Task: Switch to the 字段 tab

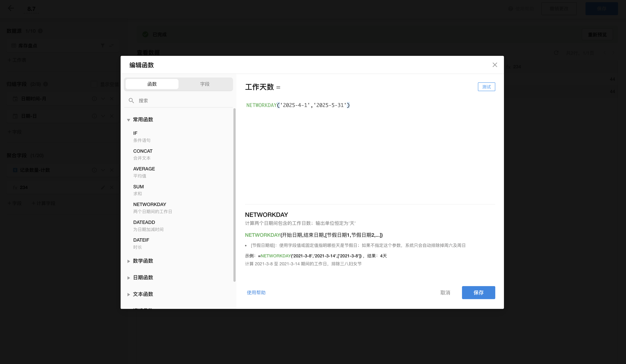Action: [x=205, y=84]
